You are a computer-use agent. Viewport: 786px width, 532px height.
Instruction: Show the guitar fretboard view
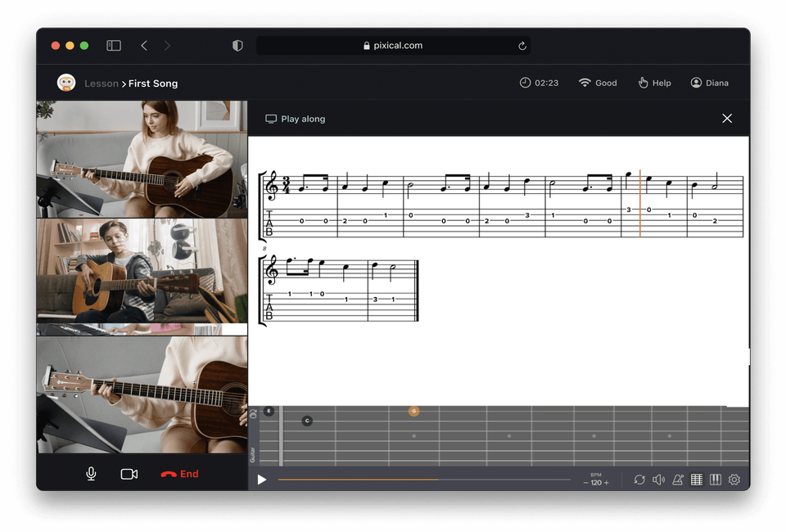tap(697, 480)
